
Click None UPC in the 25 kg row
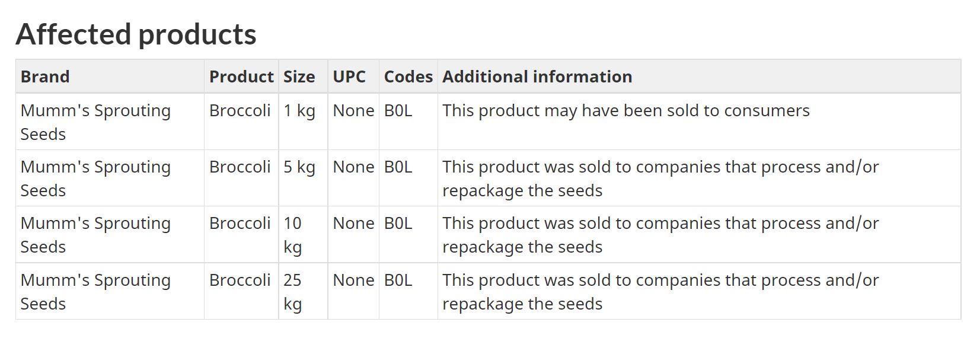pyautogui.click(x=353, y=280)
